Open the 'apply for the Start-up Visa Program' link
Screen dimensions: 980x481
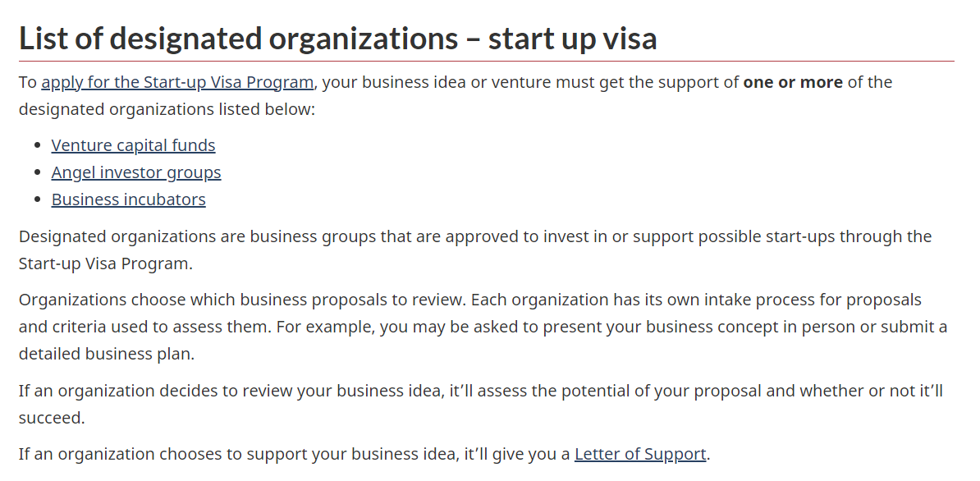[x=177, y=82]
